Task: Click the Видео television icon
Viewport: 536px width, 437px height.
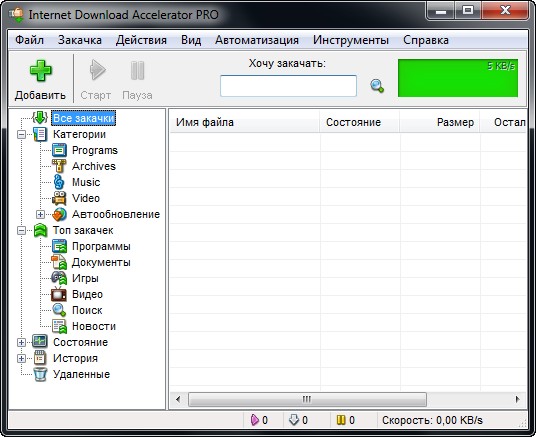Action: 59,294
